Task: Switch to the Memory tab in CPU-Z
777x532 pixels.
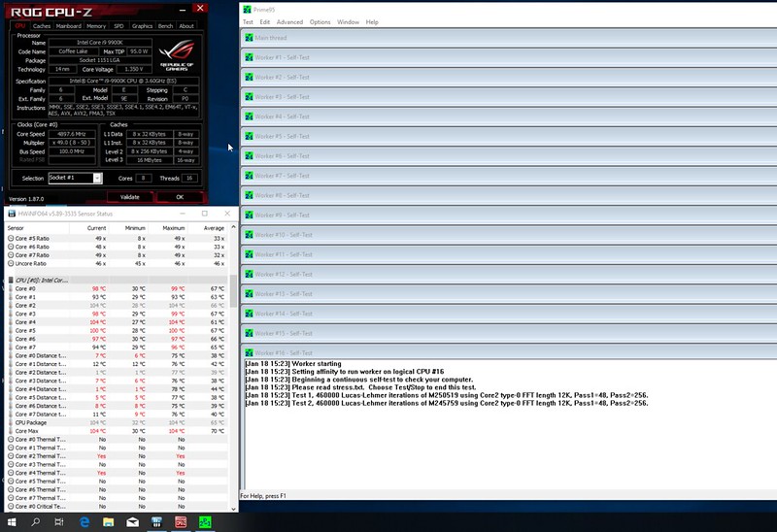Action: click(96, 26)
